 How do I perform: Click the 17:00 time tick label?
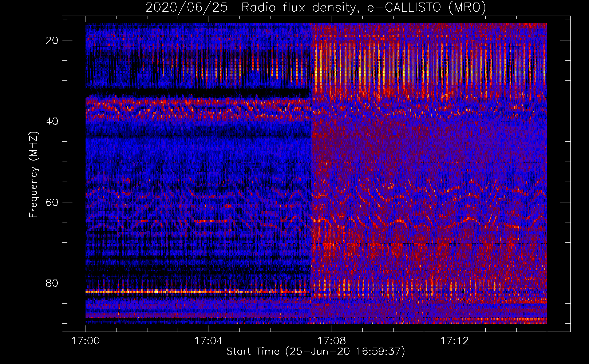click(86, 341)
